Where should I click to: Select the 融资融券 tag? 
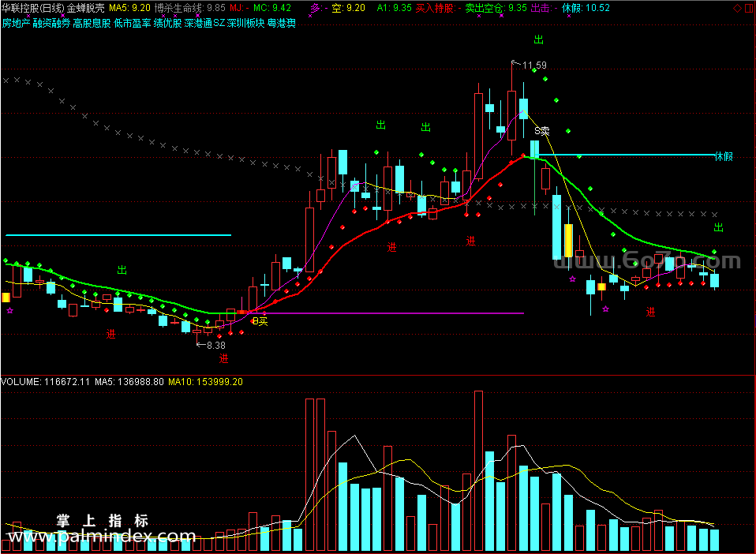pos(51,23)
